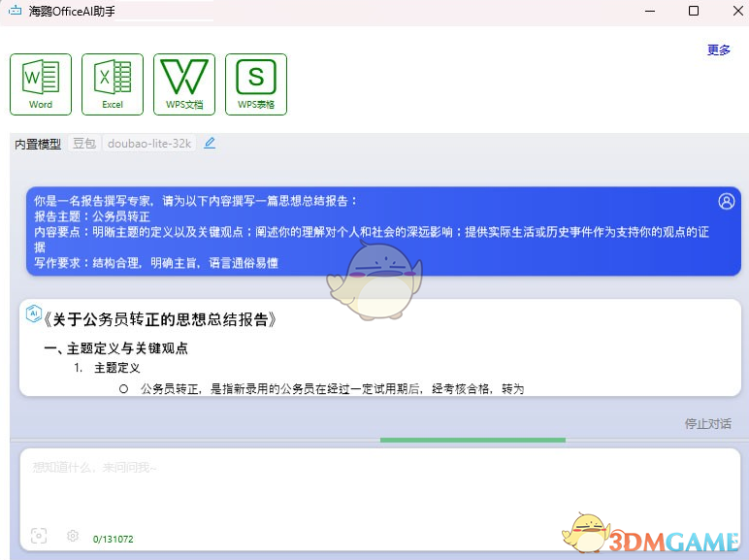Click the AI badge icon beside the report title
Screen dimensions: 749x560
33,313
